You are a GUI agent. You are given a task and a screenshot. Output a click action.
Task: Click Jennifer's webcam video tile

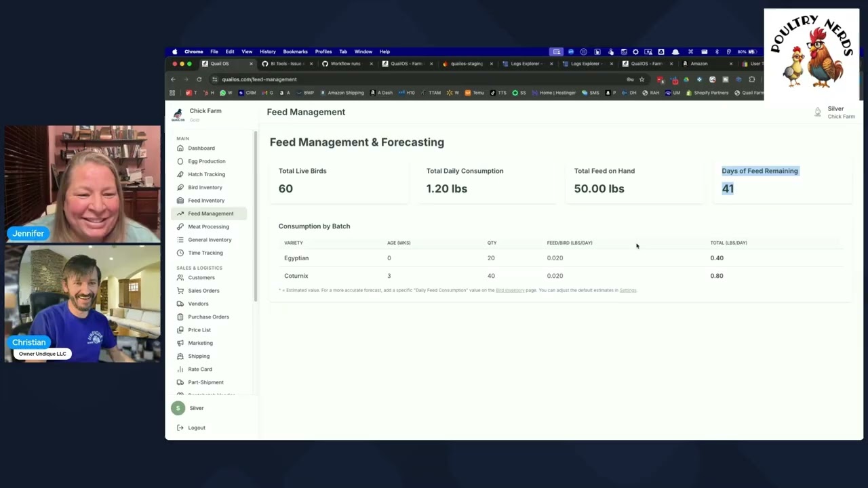83,184
